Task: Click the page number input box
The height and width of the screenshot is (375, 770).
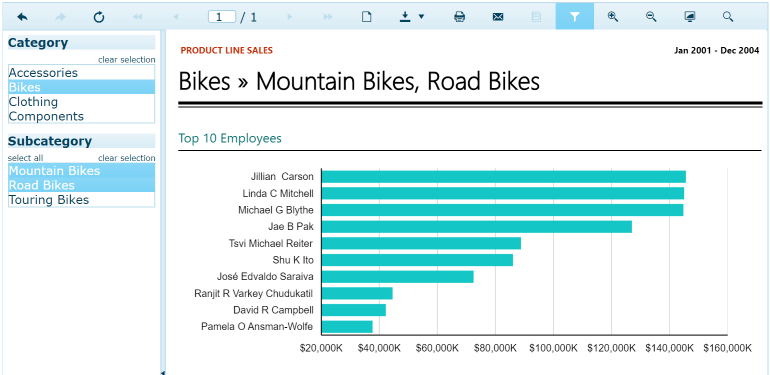Action: [222, 17]
